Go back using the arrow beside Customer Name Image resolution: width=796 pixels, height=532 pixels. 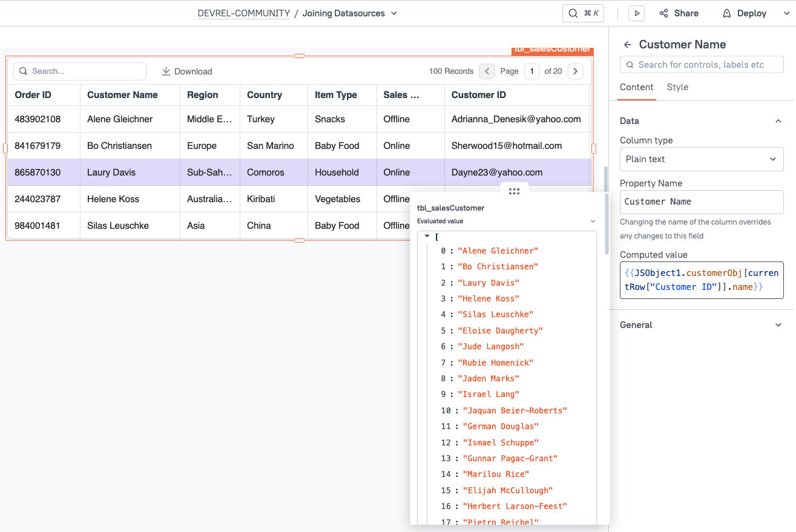tap(627, 44)
